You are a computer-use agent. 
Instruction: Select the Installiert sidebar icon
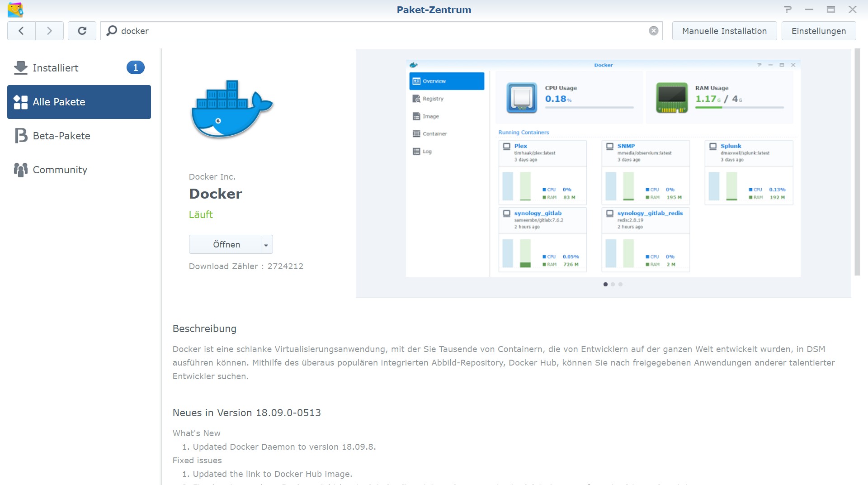20,67
